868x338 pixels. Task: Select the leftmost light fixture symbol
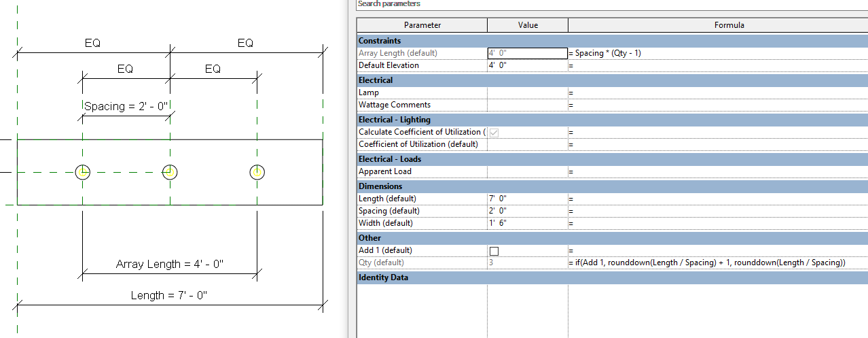click(x=83, y=172)
